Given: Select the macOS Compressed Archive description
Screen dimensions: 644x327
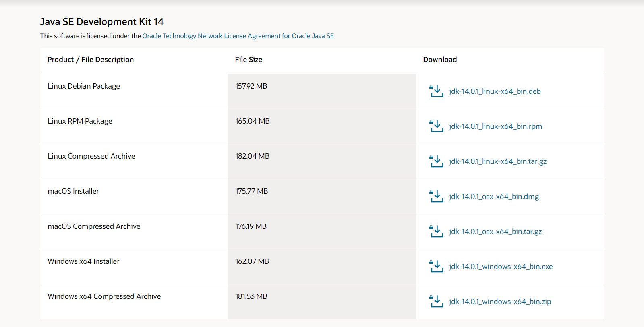Looking at the screenshot, I should pos(94,226).
